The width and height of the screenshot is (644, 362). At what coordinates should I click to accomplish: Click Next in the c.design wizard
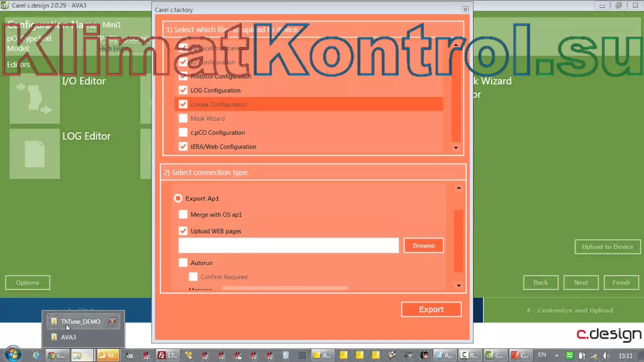(x=581, y=283)
